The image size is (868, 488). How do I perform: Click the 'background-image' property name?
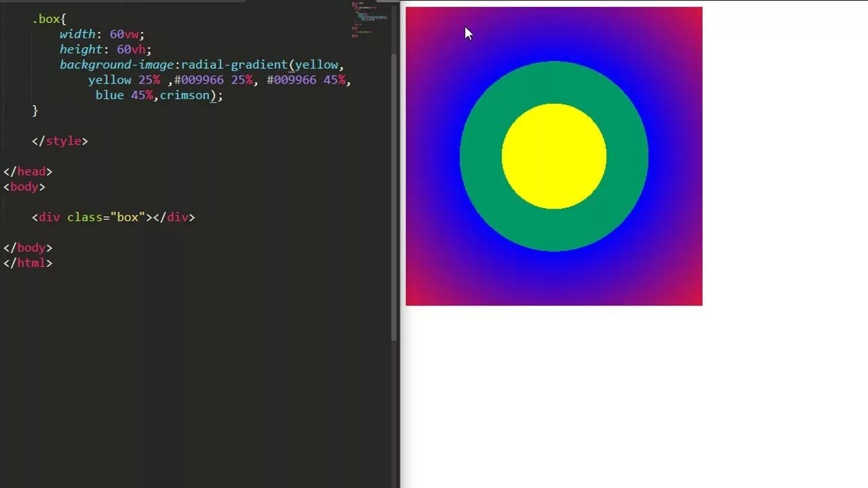coord(117,64)
